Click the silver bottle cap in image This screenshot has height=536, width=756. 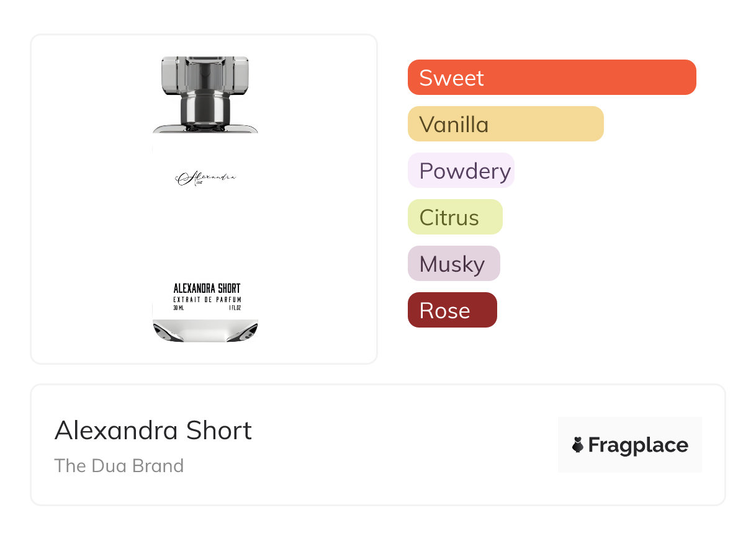(x=205, y=74)
